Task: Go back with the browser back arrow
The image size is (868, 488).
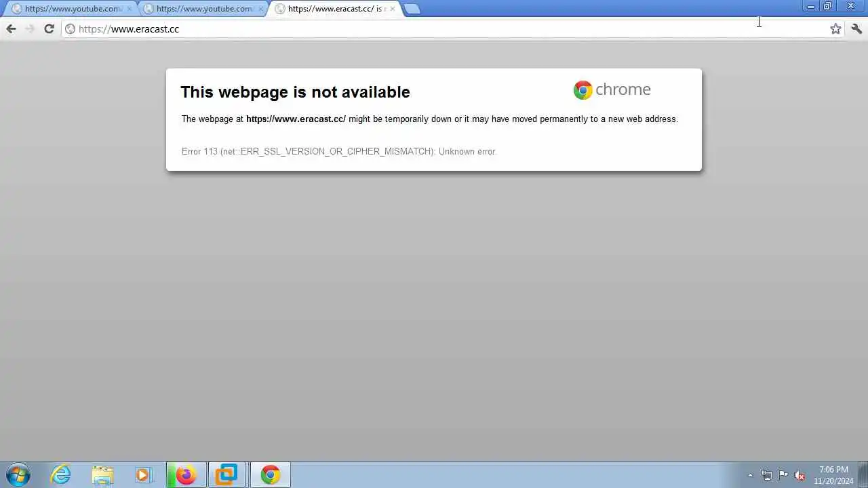Action: 11,28
